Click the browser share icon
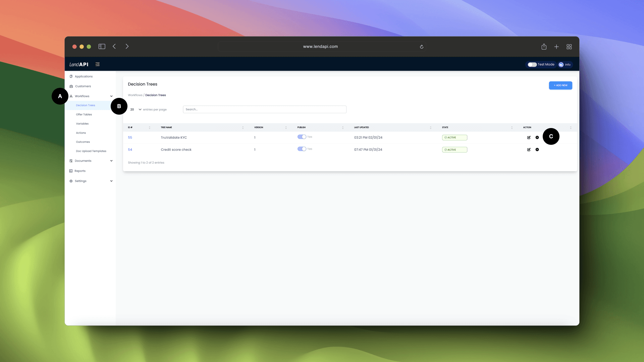Viewport: 644px width, 362px height. tap(544, 47)
